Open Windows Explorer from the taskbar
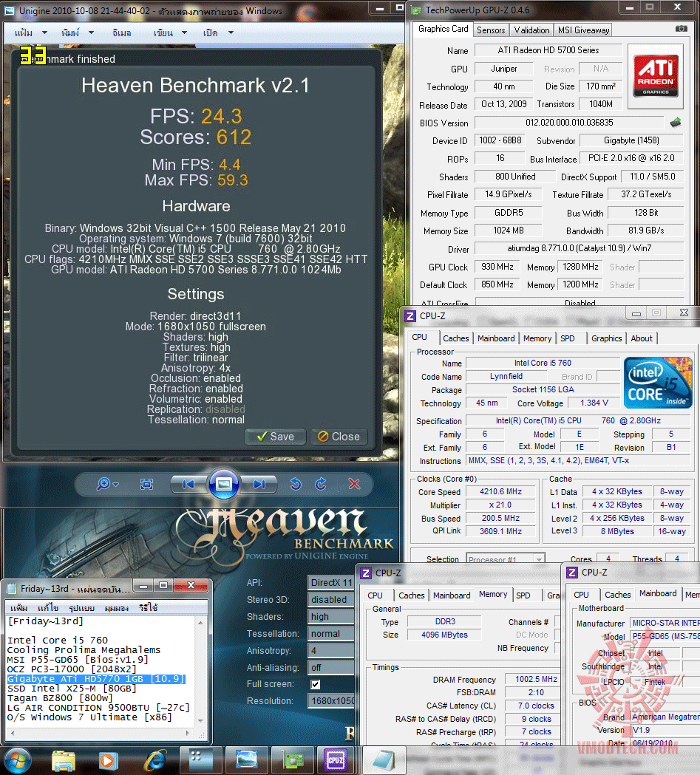 [64, 760]
